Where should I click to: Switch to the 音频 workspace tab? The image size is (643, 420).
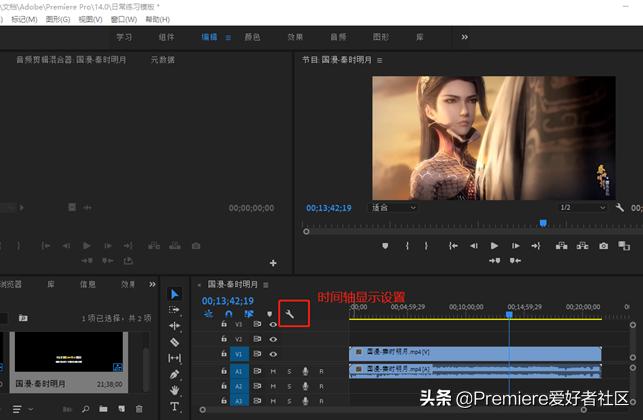pos(338,37)
